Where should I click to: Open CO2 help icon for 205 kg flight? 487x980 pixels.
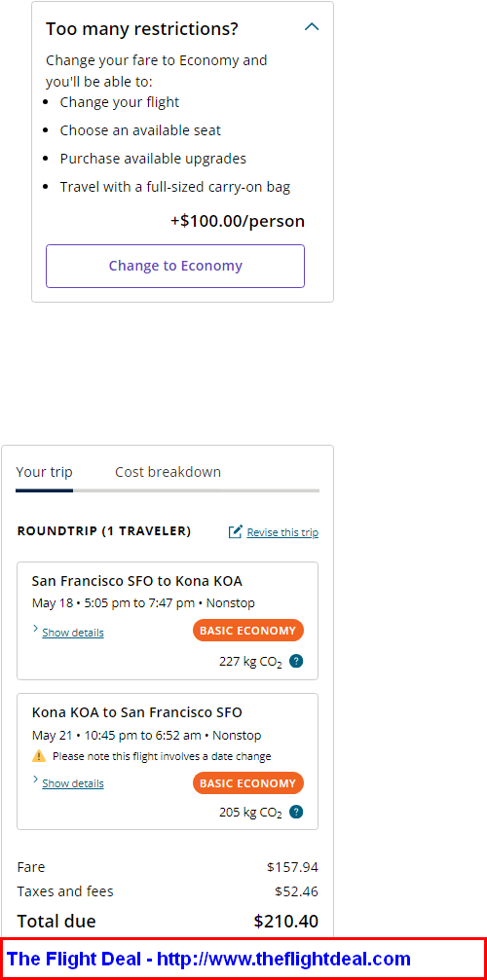pyautogui.click(x=297, y=812)
